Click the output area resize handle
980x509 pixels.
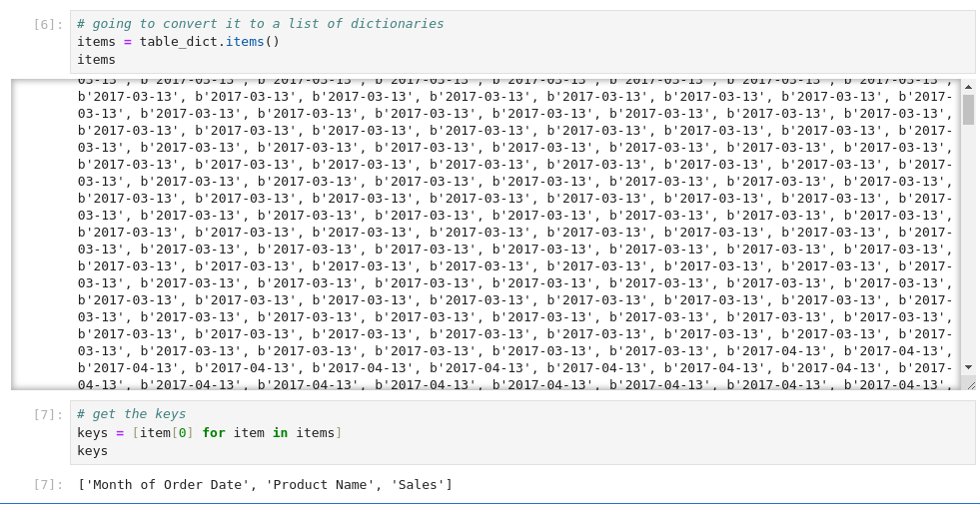(x=968, y=382)
